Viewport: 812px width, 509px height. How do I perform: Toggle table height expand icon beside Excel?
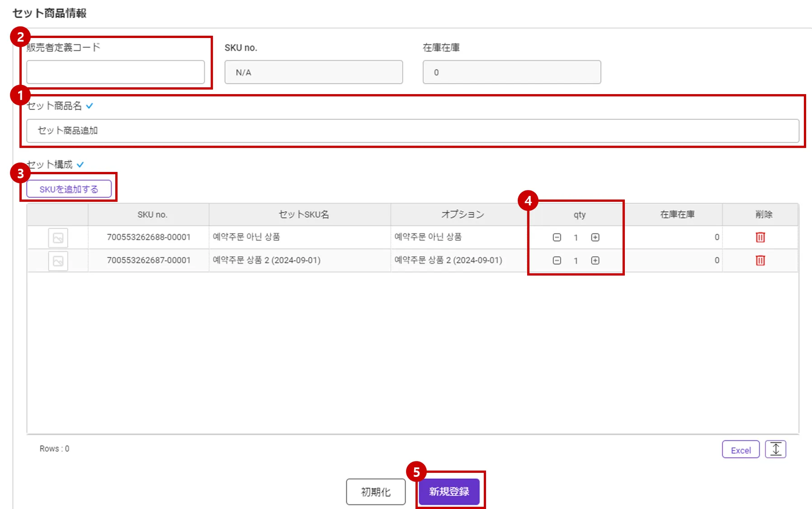775,449
